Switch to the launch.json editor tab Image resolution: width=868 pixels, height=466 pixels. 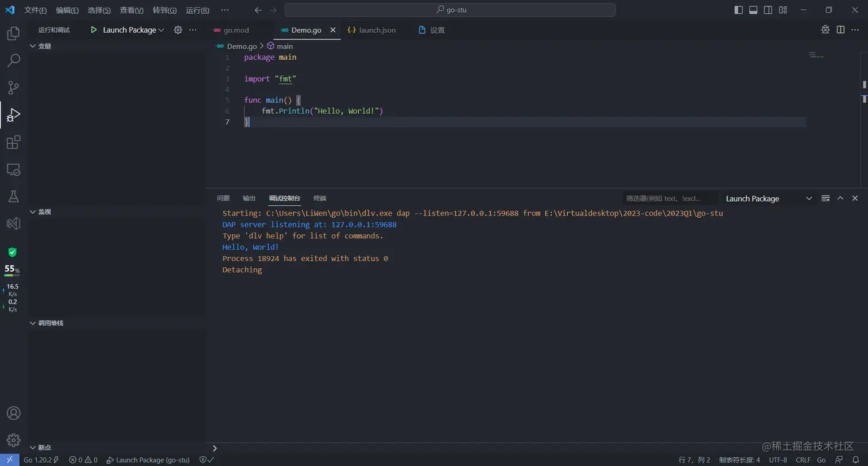377,30
